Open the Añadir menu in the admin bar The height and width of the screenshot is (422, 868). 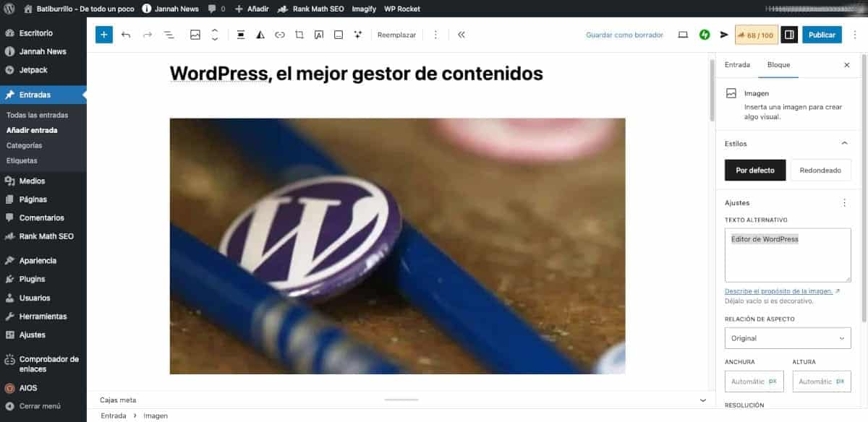point(251,9)
